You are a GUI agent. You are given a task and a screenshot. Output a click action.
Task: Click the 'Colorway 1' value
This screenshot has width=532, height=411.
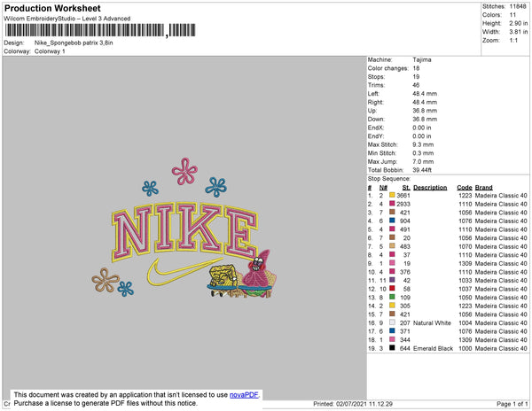tap(50, 51)
